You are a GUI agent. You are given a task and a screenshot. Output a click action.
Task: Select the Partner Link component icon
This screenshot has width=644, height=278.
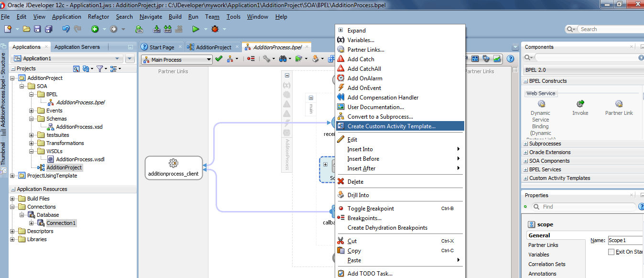pos(619,103)
